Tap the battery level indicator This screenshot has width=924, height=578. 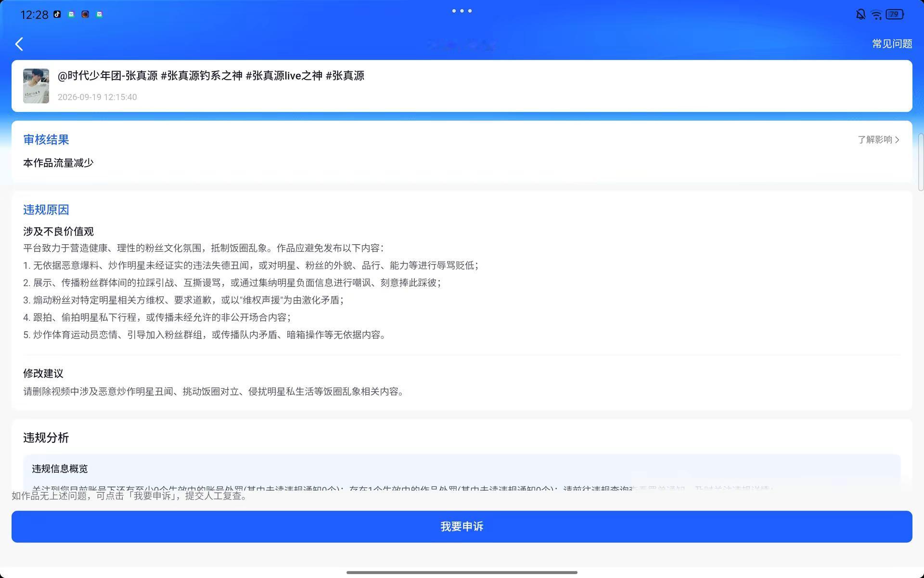(895, 14)
